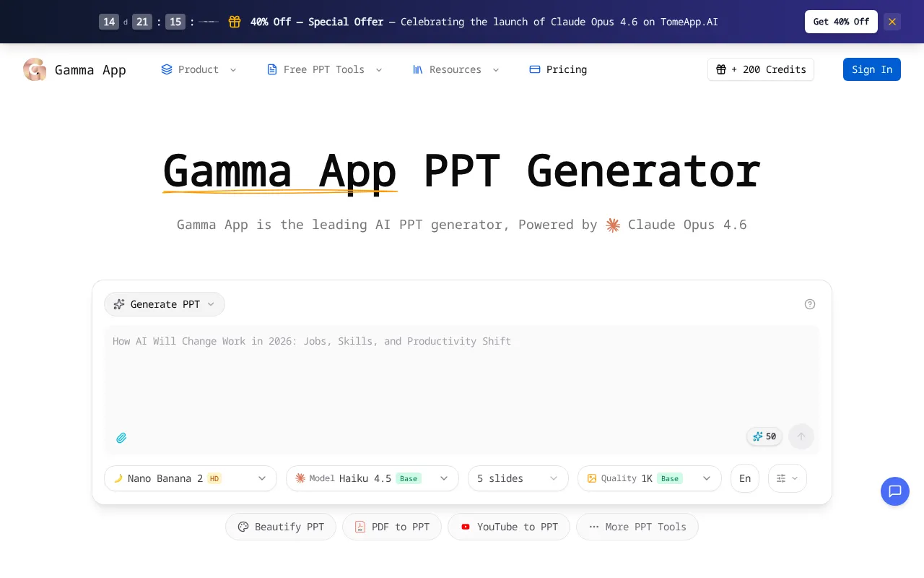Click the ellipsis icon on More PPT Tools

[594, 527]
